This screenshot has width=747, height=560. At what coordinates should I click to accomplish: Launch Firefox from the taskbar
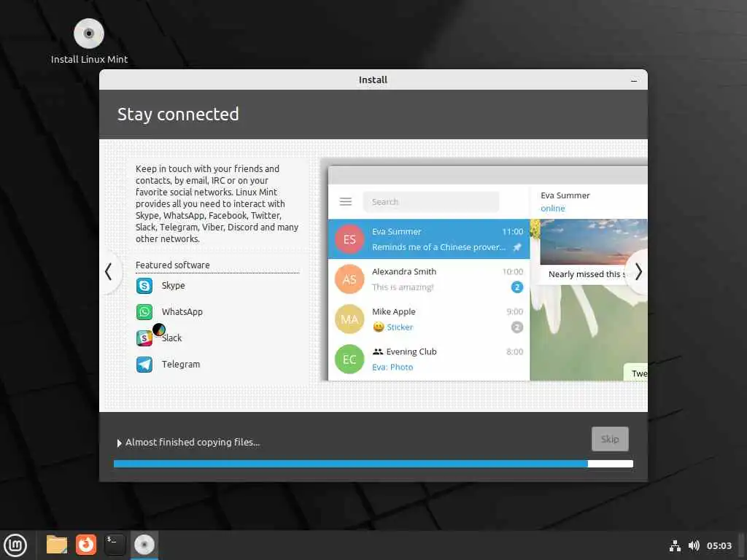[x=86, y=545]
